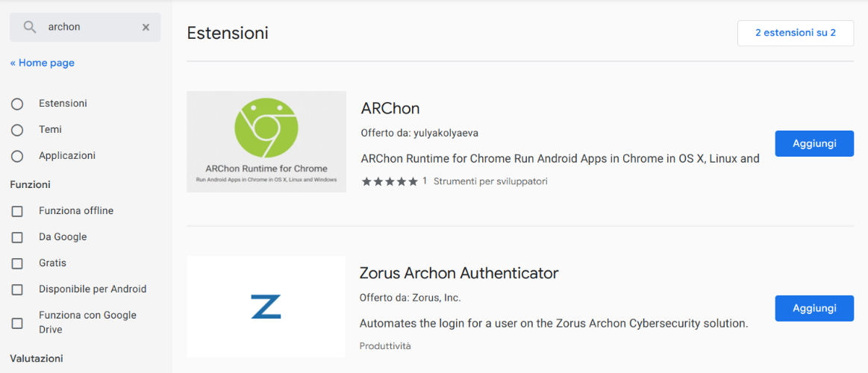
Task: Click the search magnifier icon
Action: pos(30,27)
